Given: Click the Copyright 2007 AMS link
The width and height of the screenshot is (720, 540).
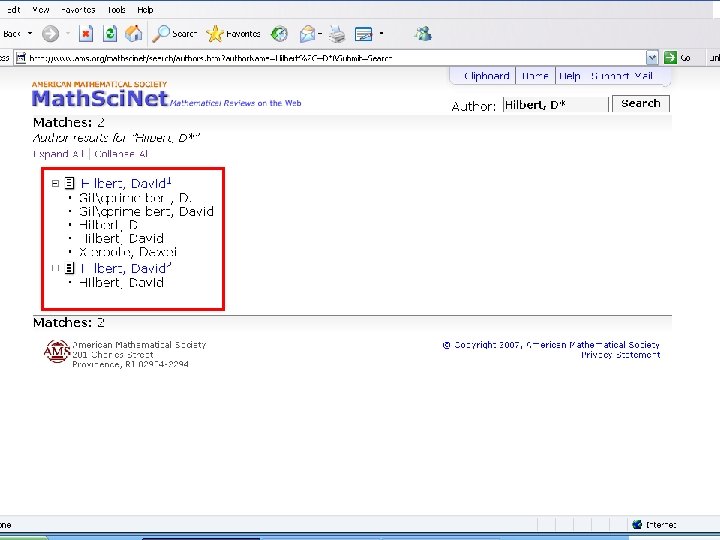Looking at the screenshot, I should [x=551, y=345].
